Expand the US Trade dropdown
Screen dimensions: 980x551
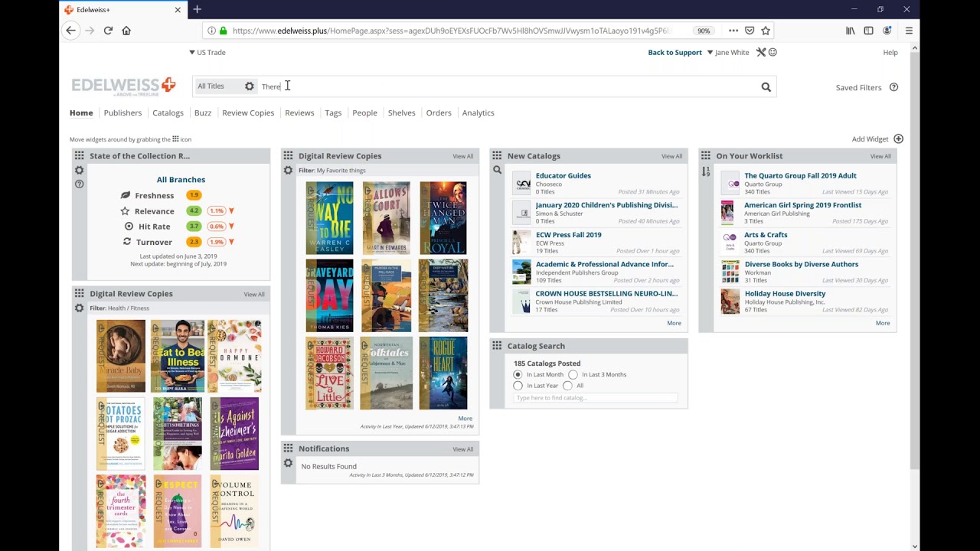click(x=207, y=52)
